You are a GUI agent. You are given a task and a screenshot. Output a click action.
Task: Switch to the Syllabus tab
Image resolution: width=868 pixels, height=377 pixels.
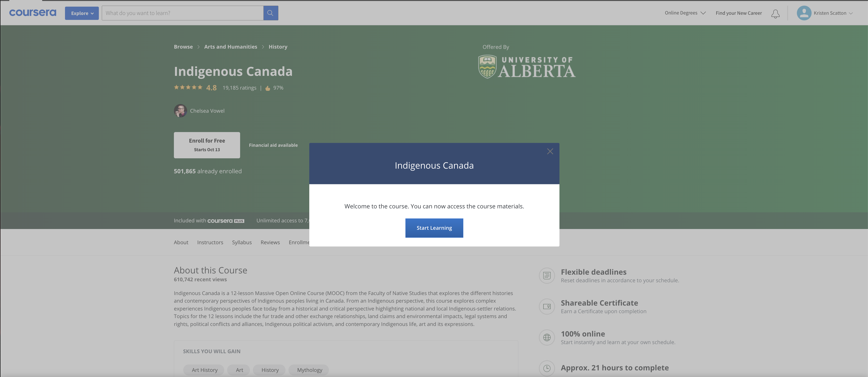pos(242,242)
